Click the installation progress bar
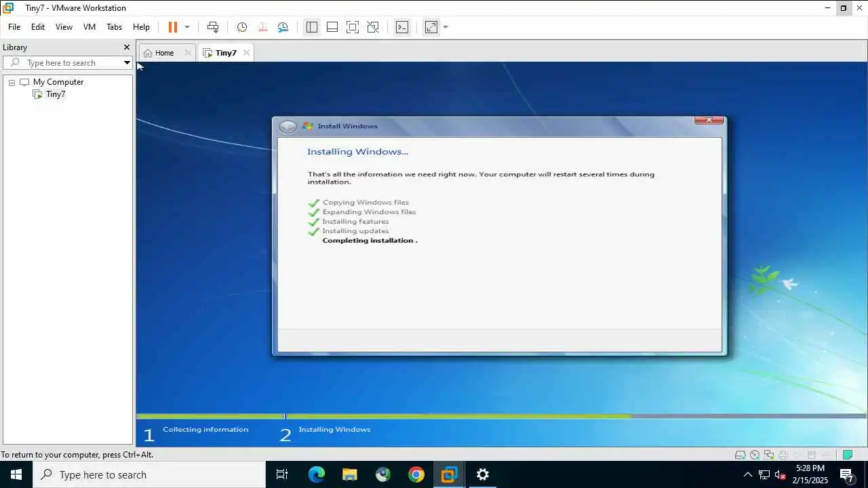Image resolution: width=868 pixels, height=488 pixels. click(x=502, y=416)
